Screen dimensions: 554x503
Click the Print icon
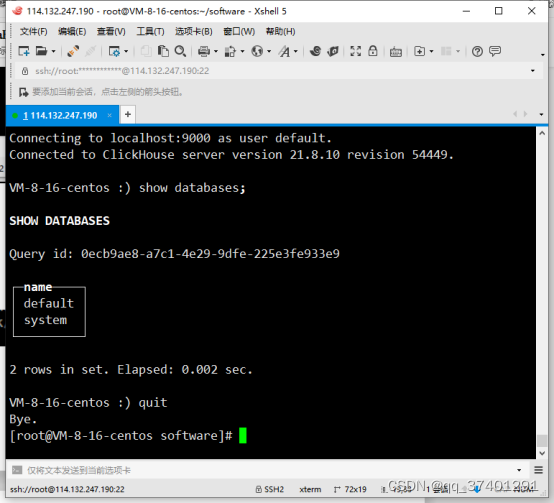pos(204,51)
